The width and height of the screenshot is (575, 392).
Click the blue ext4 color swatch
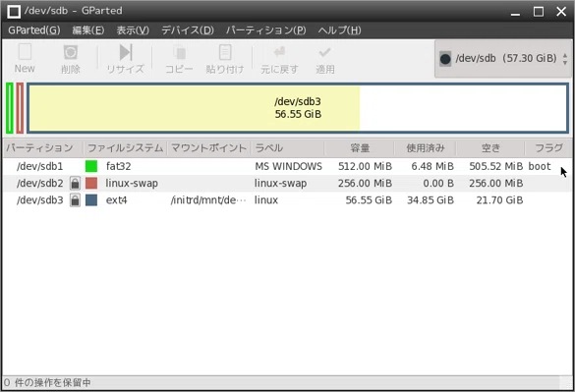point(91,200)
